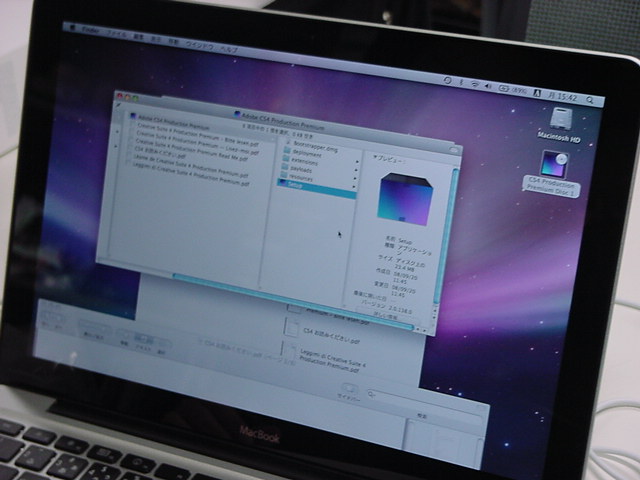The image size is (640, 480).
Task: Open the Finder menu
Action: click(x=90, y=30)
